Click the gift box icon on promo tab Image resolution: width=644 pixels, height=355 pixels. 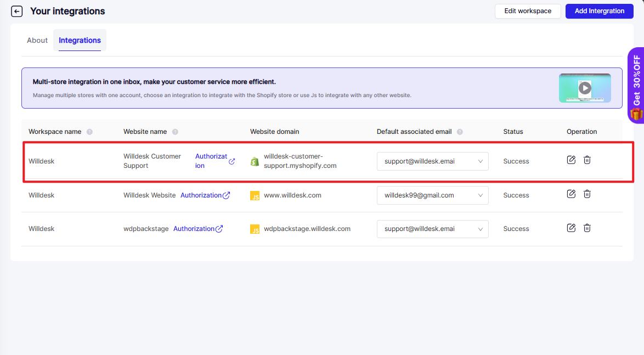coord(637,114)
